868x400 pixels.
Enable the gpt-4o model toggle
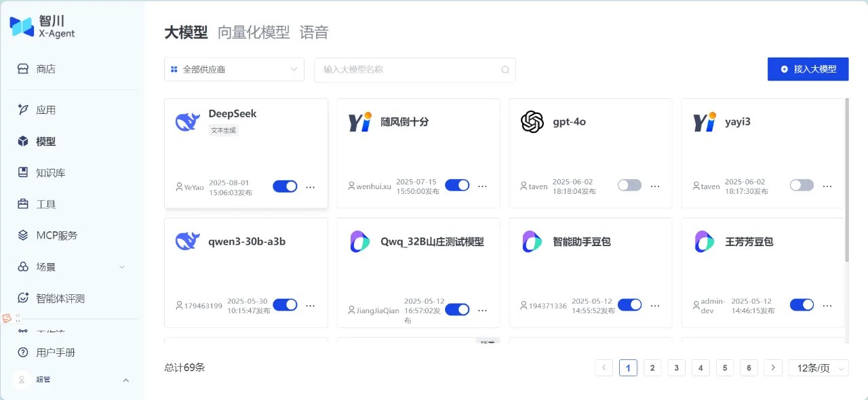(629, 185)
